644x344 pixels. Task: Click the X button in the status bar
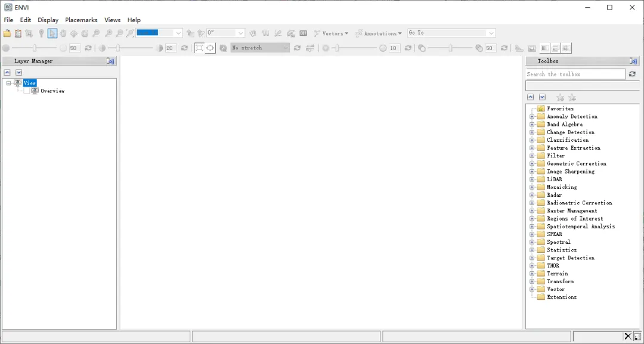point(627,337)
